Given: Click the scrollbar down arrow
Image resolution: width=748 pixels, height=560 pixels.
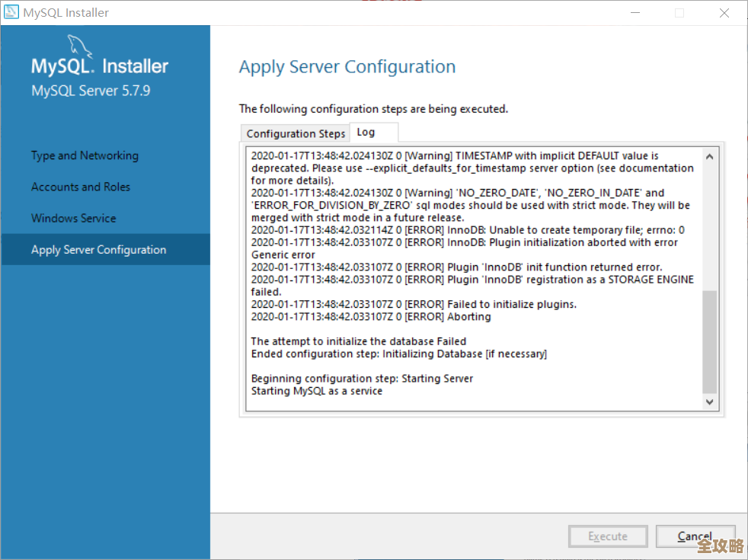Looking at the screenshot, I should point(709,402).
